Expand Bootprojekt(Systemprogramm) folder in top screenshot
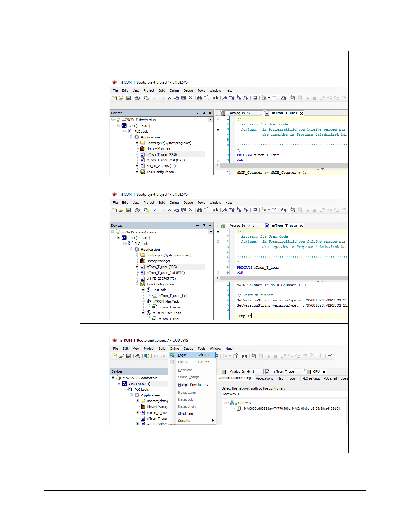411x532 pixels. click(x=137, y=143)
